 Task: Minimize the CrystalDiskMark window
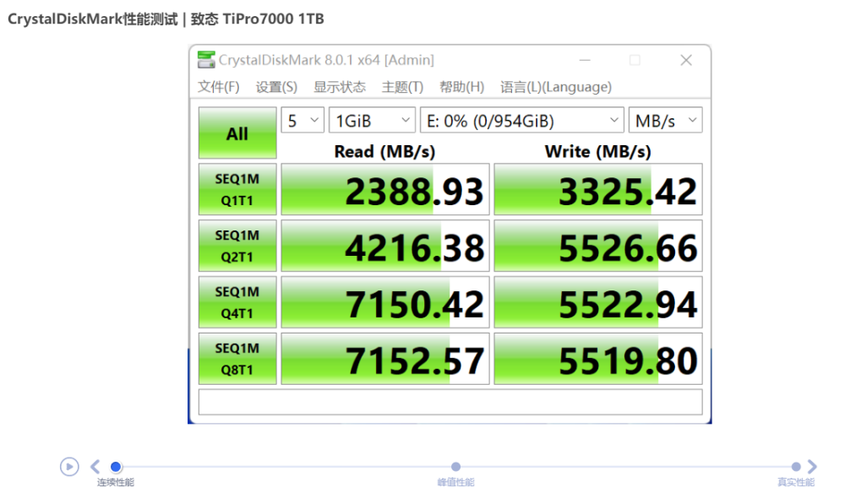(x=585, y=60)
